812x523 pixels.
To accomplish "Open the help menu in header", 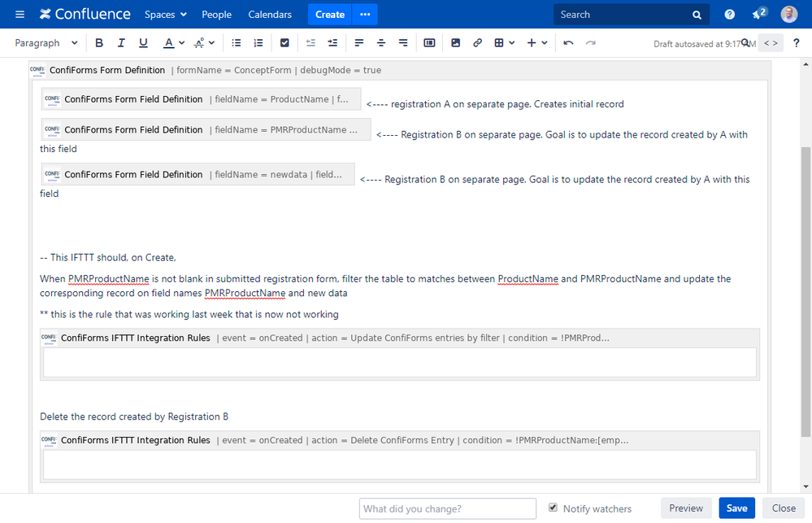I will click(730, 15).
